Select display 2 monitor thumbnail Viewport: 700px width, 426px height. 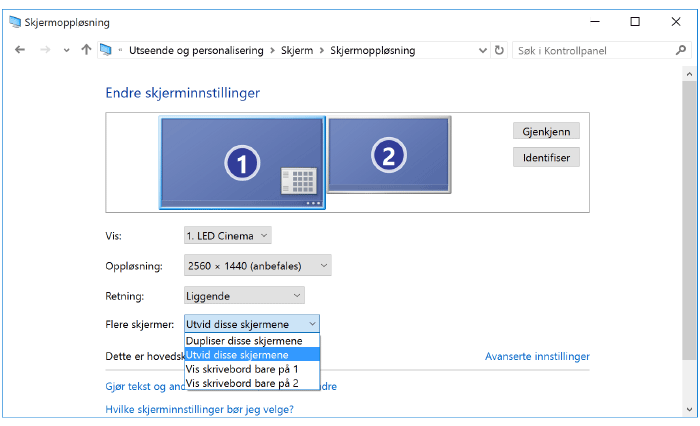pyautogui.click(x=389, y=154)
